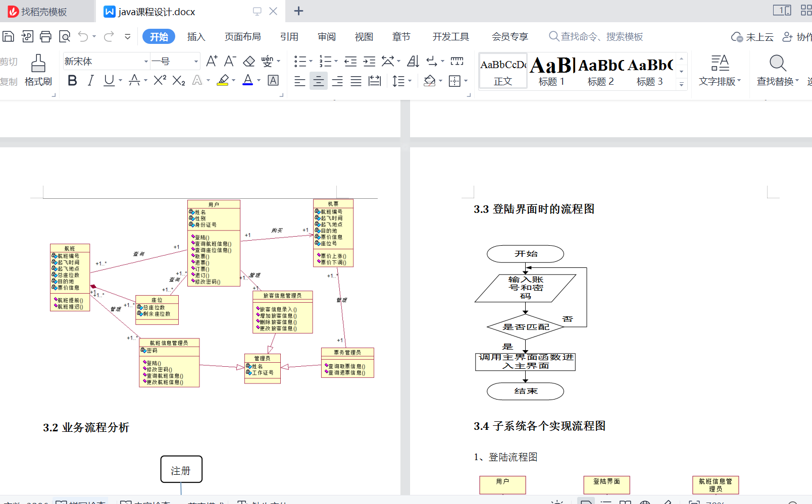Click the text highlight color button

(223, 80)
